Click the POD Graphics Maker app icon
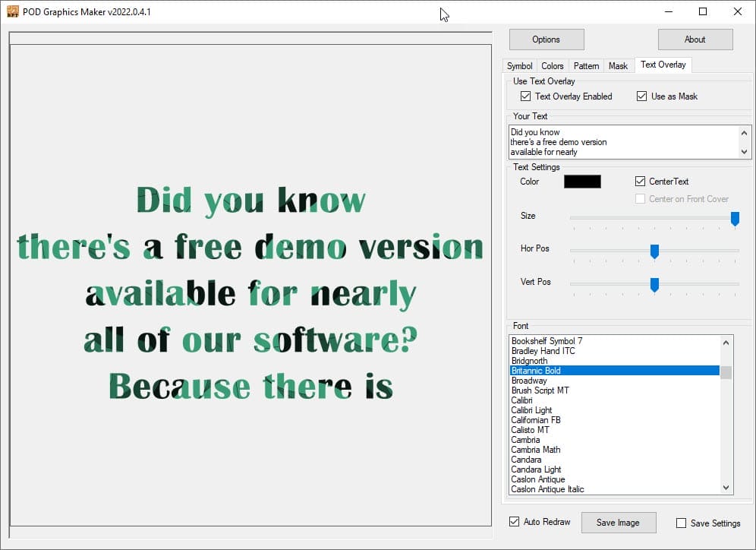 coord(12,11)
